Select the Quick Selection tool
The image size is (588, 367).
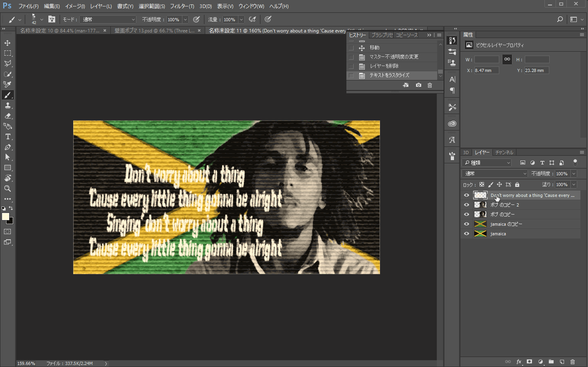[8, 74]
